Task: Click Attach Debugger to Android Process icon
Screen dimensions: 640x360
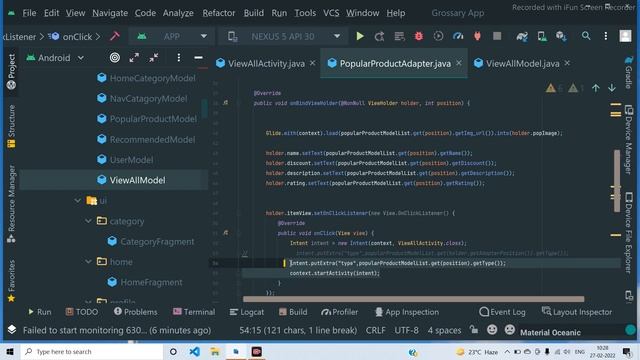Action: click(x=477, y=36)
